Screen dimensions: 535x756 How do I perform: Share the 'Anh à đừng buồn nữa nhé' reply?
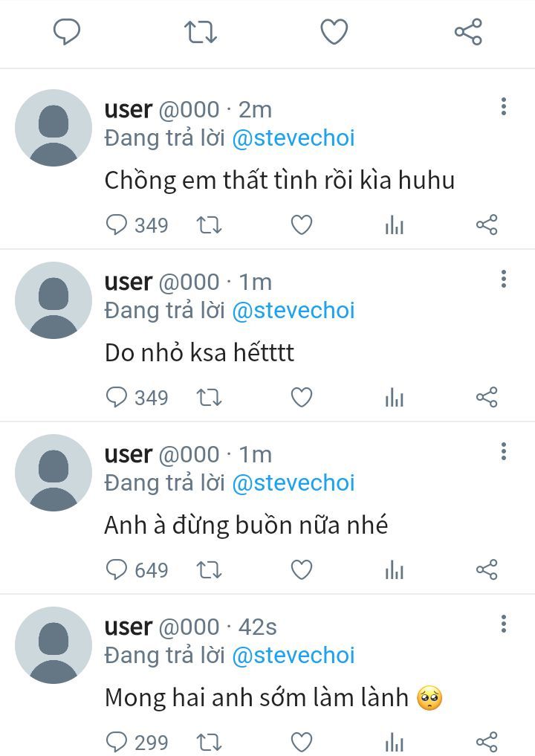tap(487, 570)
